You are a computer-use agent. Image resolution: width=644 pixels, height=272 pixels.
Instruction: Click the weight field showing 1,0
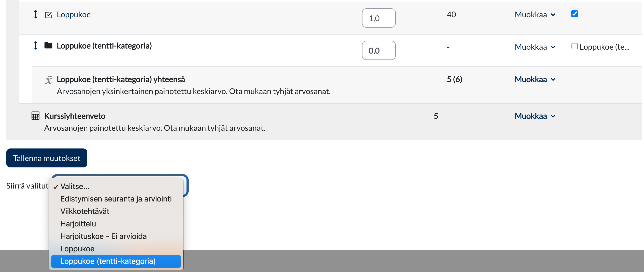click(378, 18)
